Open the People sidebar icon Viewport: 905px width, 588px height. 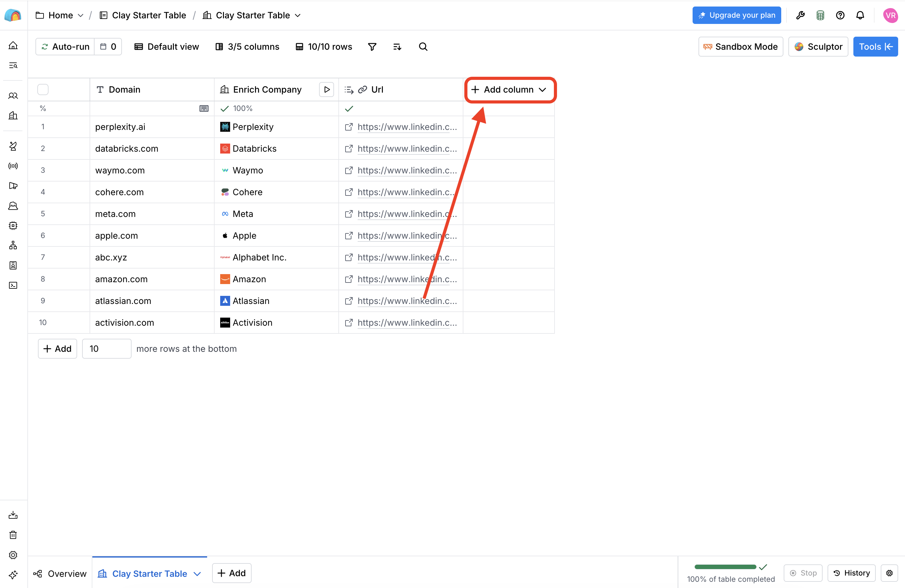(13, 96)
